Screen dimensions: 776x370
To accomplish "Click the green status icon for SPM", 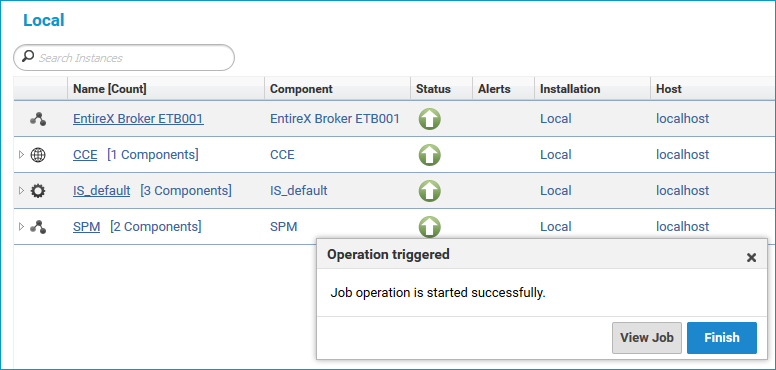I will tap(430, 227).
